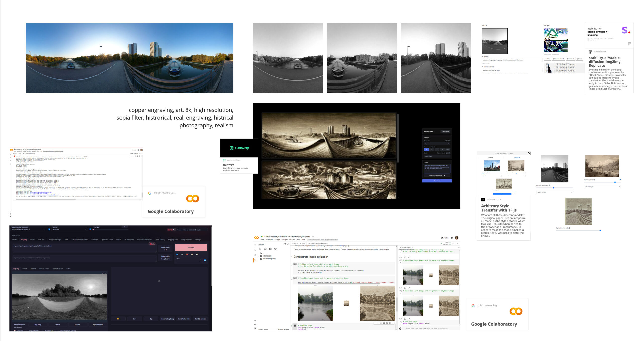Screen dimensions: 644x341
Task: Click the 'Interrogate CLIP' button
Action: (165, 248)
